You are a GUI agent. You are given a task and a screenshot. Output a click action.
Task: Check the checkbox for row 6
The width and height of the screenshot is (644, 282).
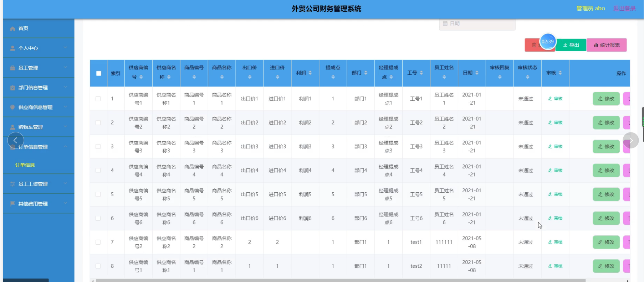(x=98, y=218)
